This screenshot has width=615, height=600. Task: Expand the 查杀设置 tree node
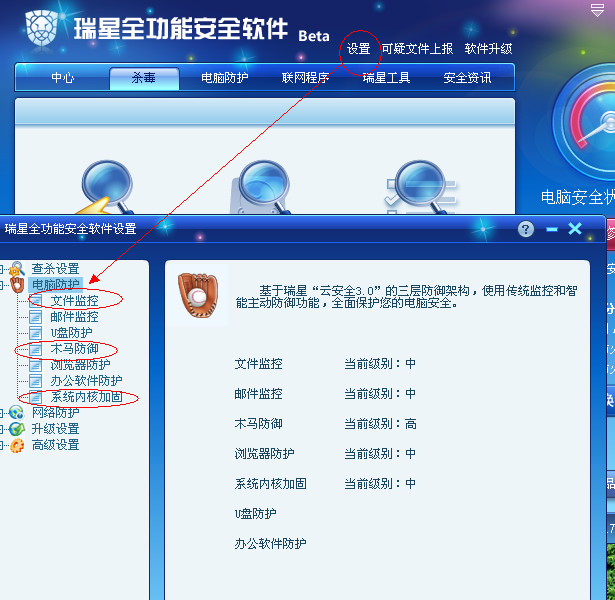point(2,269)
